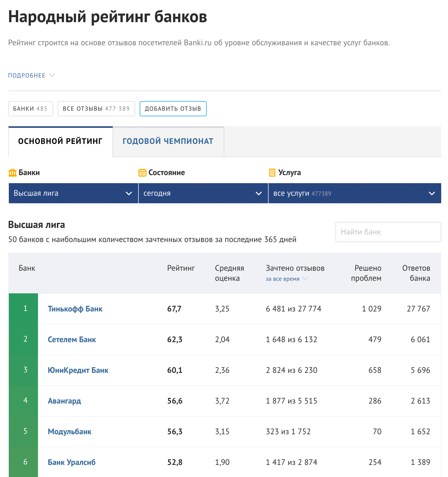The height and width of the screenshot is (477, 448).
Task: Click average score 3,25
Action: tap(222, 309)
